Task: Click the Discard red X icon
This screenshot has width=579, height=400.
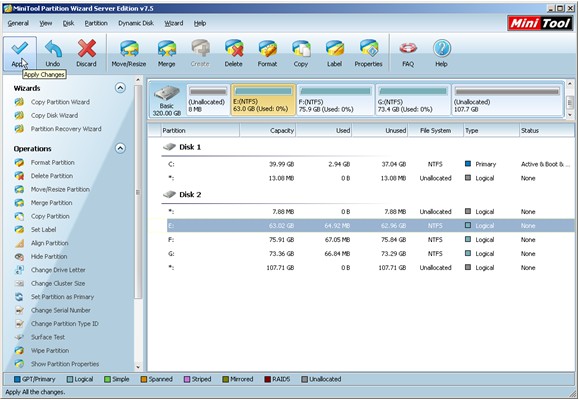Action: tap(86, 48)
